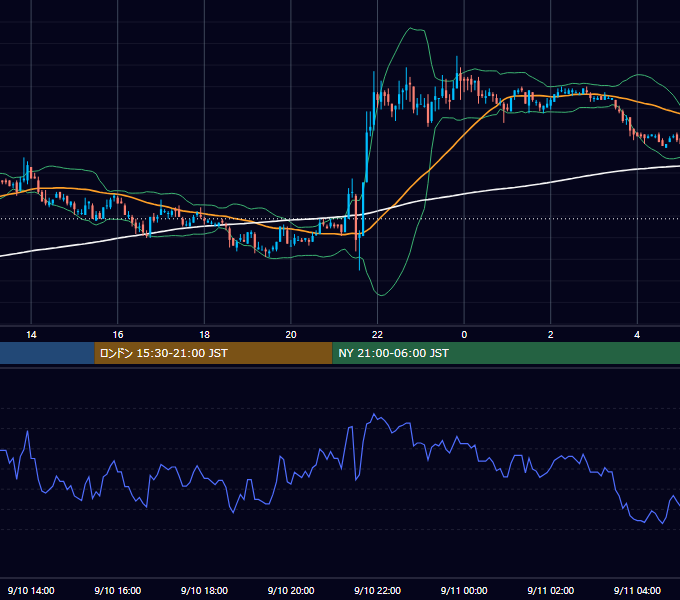Viewport: 680px width, 600px height.
Task: Click the 22 hour axis label
Action: tap(377, 335)
